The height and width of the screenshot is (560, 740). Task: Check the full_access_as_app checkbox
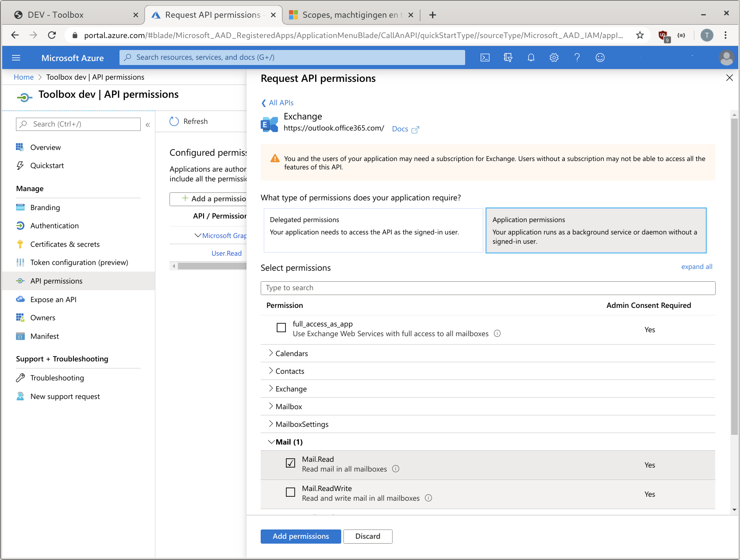tap(281, 327)
